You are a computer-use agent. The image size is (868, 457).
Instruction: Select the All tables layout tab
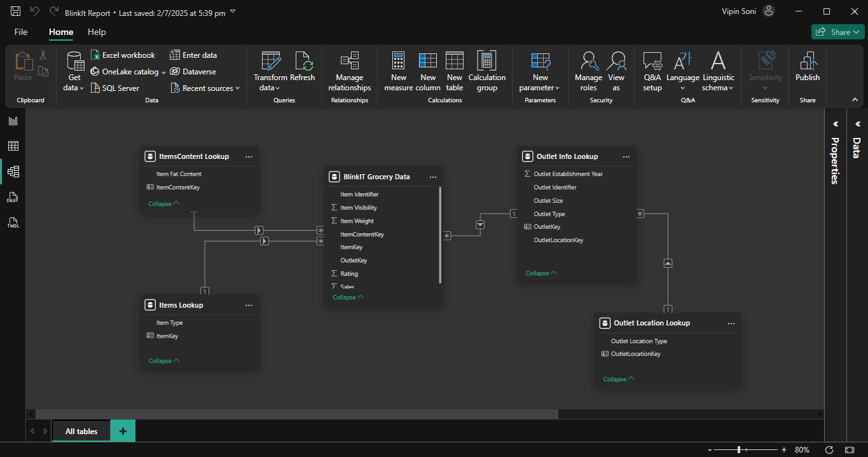pos(81,431)
